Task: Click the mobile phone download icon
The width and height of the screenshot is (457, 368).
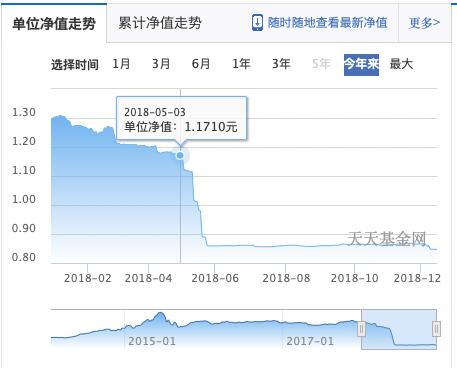Action: click(257, 23)
